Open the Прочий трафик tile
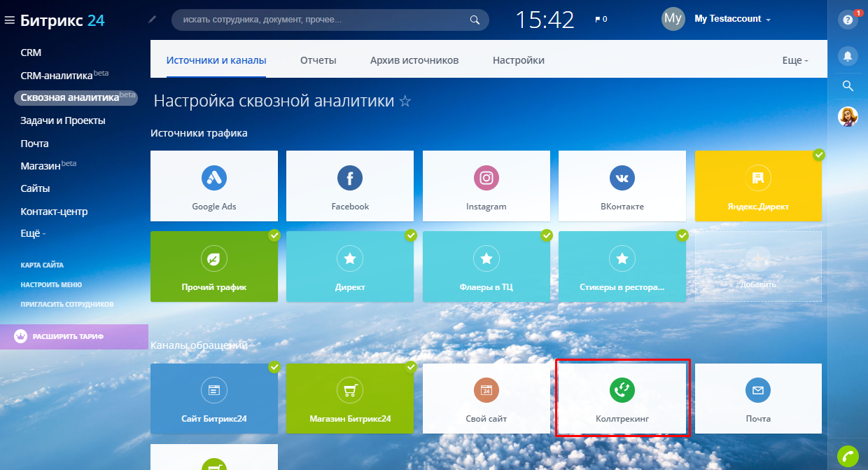Image resolution: width=868 pixels, height=470 pixels. 214,267
